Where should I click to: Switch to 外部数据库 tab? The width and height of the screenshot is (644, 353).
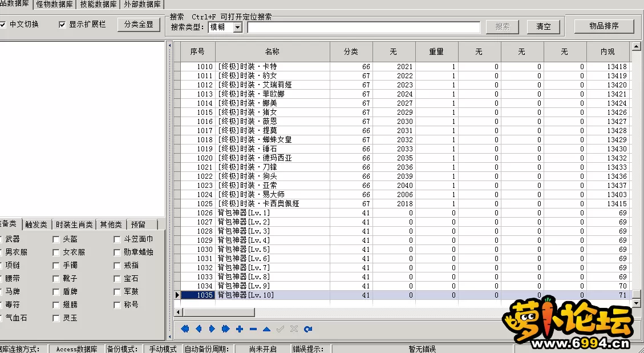pos(142,5)
